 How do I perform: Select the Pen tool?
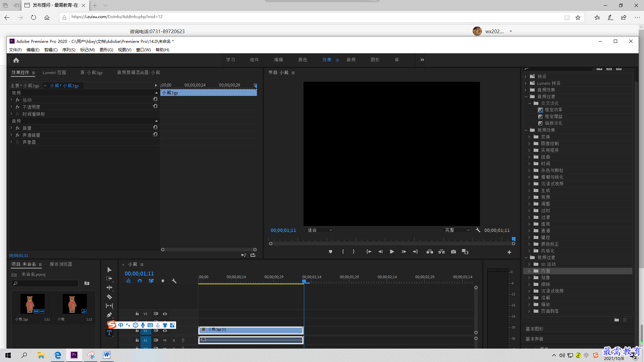(x=109, y=315)
